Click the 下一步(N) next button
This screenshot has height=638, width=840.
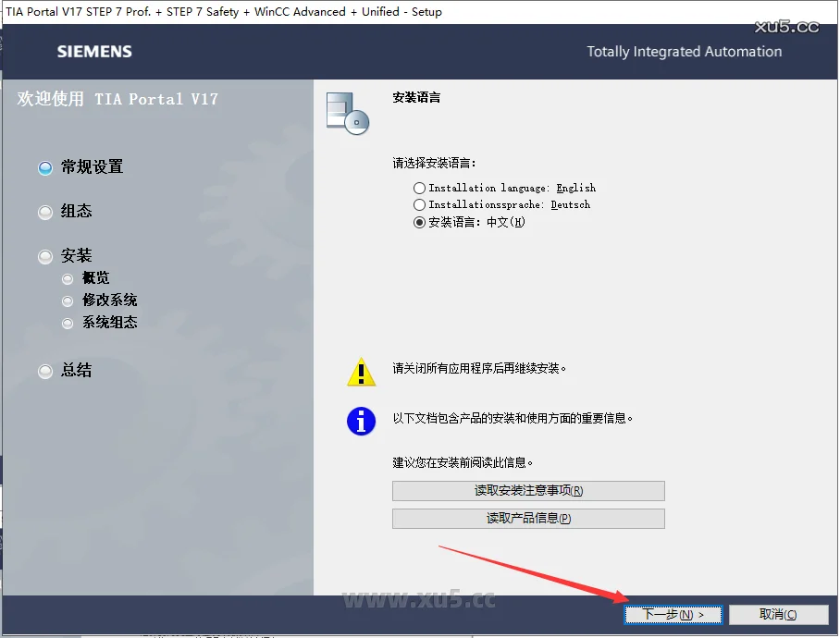(x=673, y=614)
